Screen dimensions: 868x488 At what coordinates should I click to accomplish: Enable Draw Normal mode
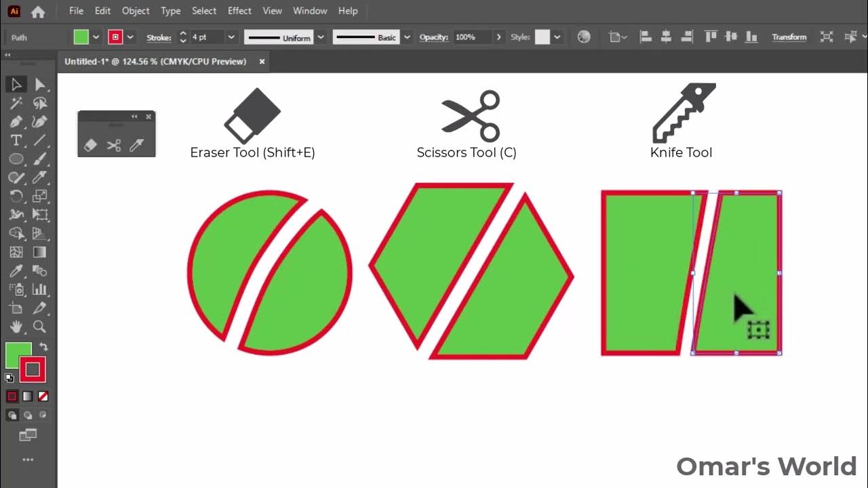[x=12, y=415]
